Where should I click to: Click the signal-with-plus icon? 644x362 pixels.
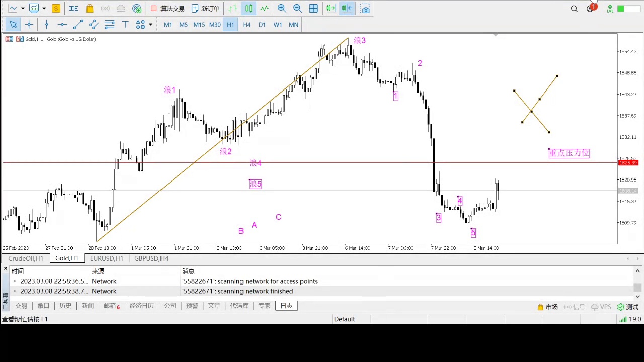pyautogui.click(x=137, y=8)
